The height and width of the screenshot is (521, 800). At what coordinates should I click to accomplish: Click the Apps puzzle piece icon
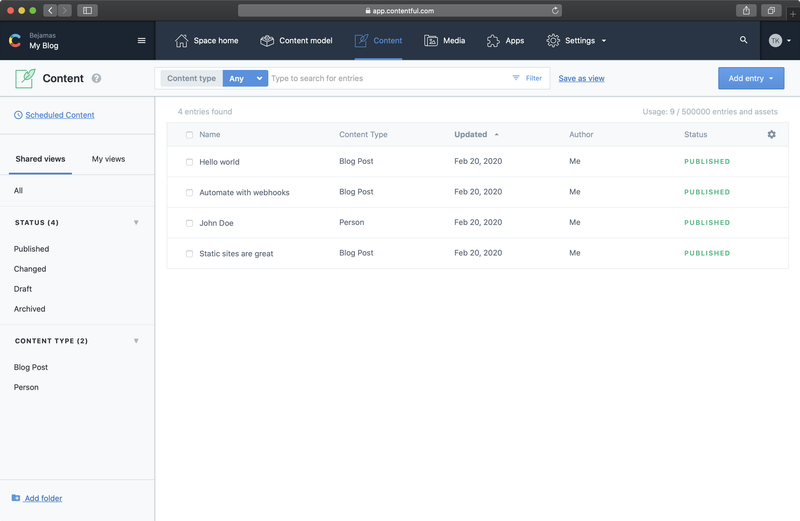[493, 41]
